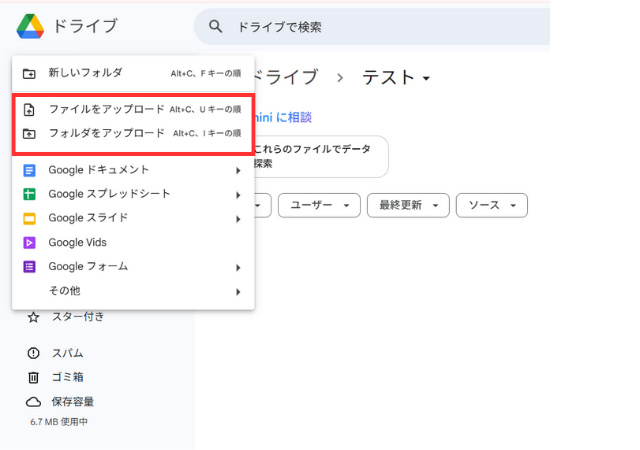
Task: Choose ファイルをアップロード menu item
Action: (x=106, y=109)
